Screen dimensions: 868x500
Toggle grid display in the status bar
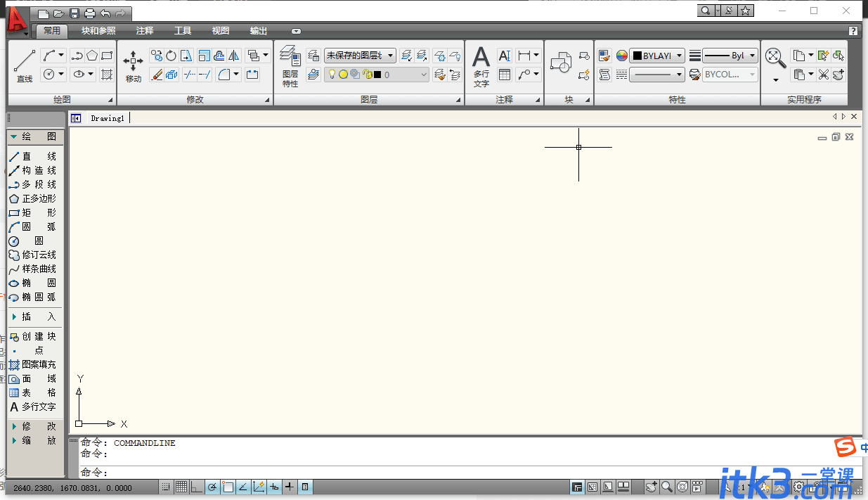181,487
